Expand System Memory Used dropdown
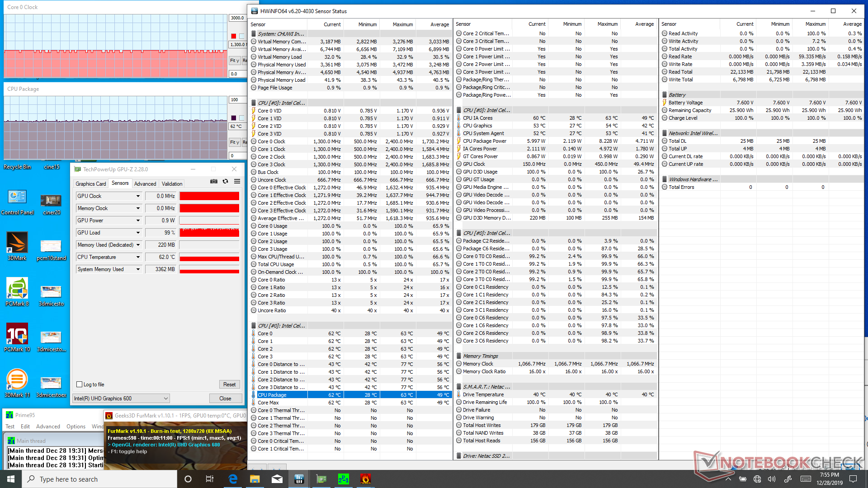Viewport: 868px width, 488px height. click(138, 269)
